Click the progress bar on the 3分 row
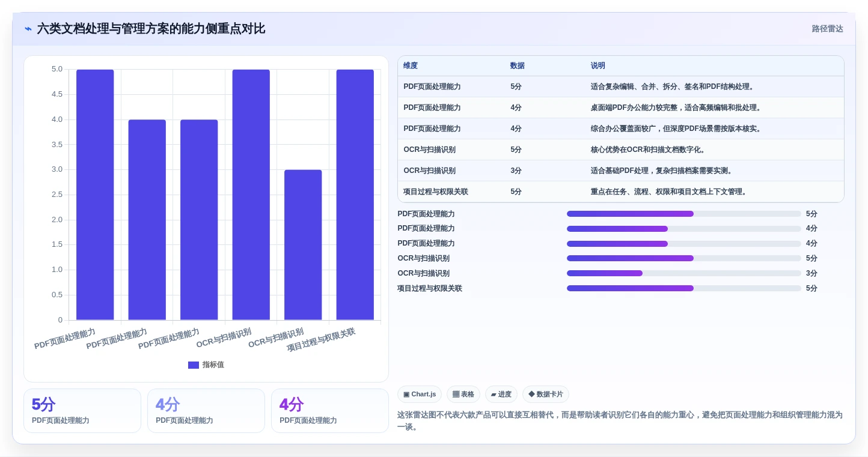The width and height of the screenshot is (868, 457). point(684,274)
